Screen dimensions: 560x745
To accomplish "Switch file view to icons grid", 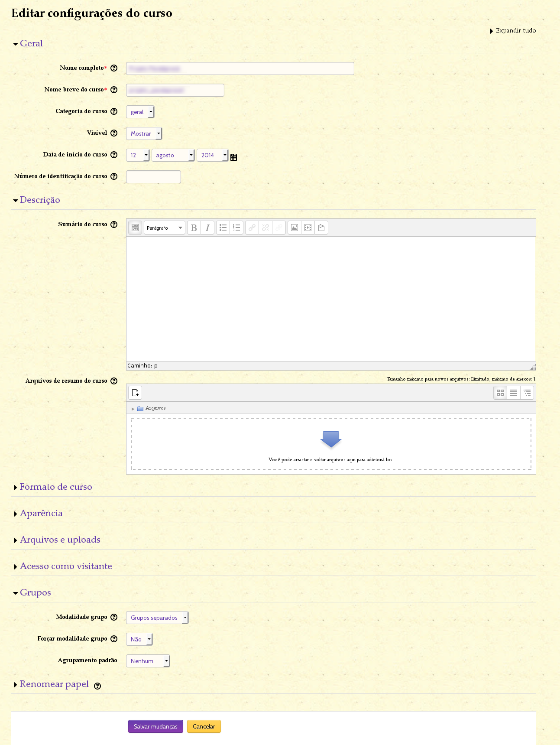I will [x=500, y=393].
